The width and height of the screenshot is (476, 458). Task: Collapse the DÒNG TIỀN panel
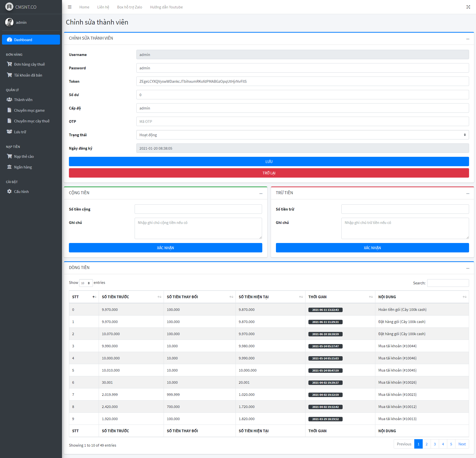(468, 268)
